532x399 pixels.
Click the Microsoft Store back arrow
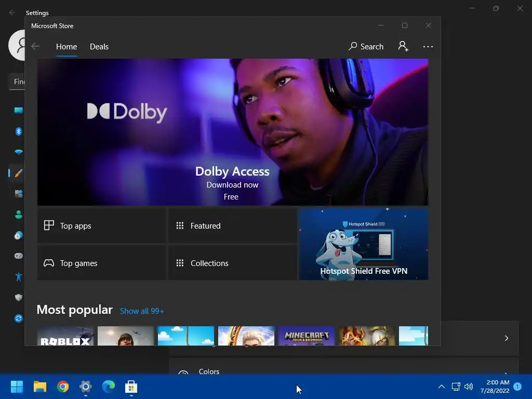coord(35,46)
